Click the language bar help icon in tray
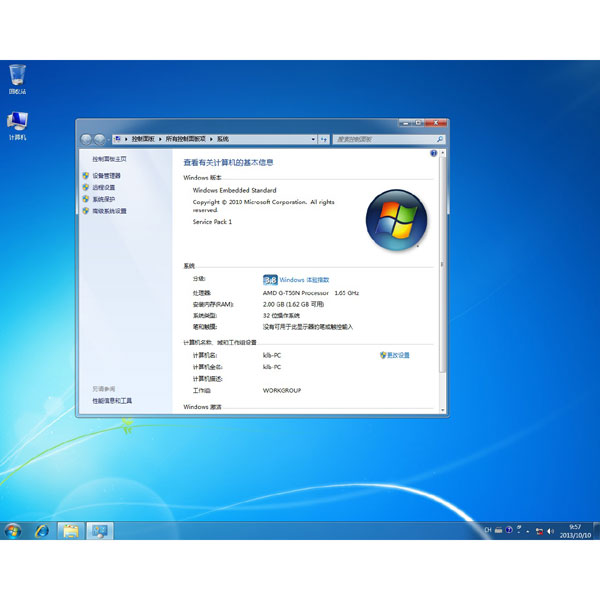600x600 pixels. pos(509,530)
